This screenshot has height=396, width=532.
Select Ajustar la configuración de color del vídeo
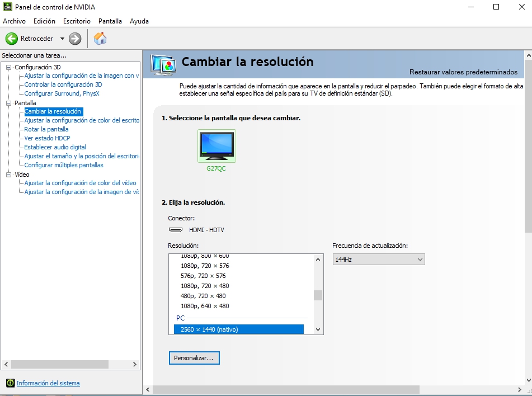[x=80, y=183]
